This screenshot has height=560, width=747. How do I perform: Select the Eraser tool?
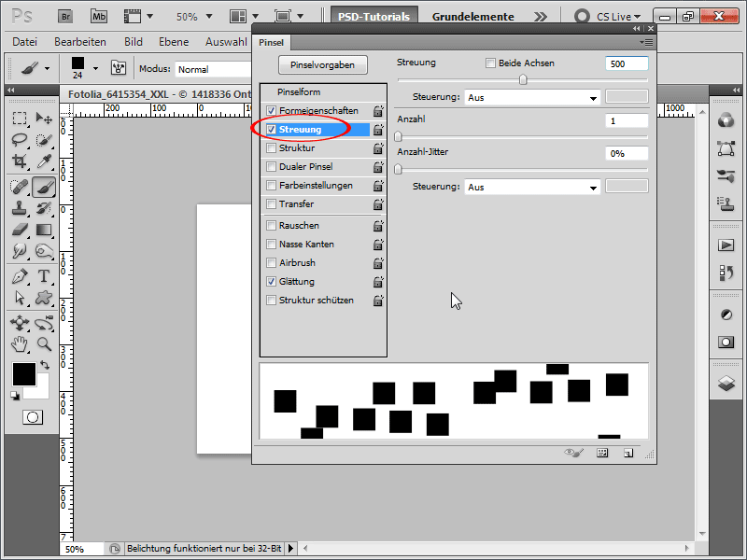[x=20, y=230]
